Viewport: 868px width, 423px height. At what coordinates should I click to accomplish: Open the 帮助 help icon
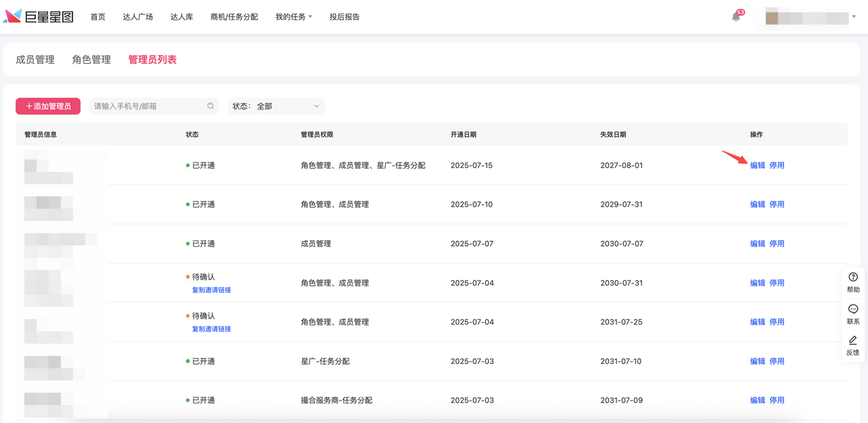853,277
